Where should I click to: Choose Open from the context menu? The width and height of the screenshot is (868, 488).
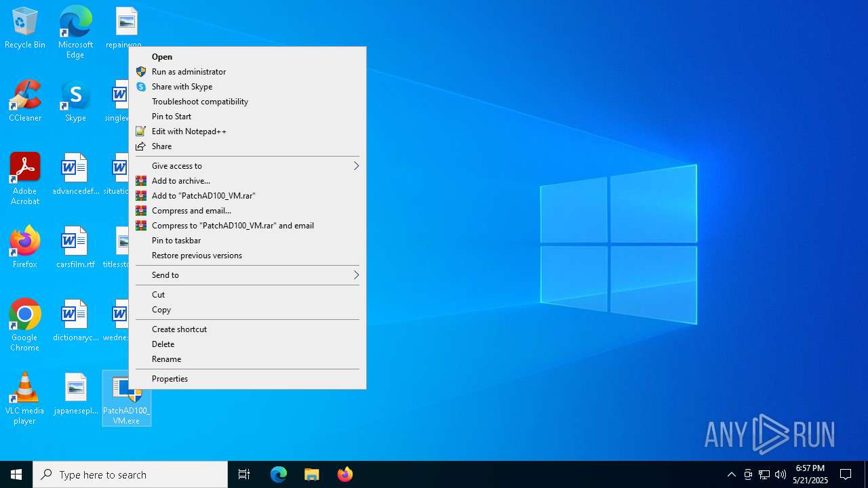coord(248,57)
